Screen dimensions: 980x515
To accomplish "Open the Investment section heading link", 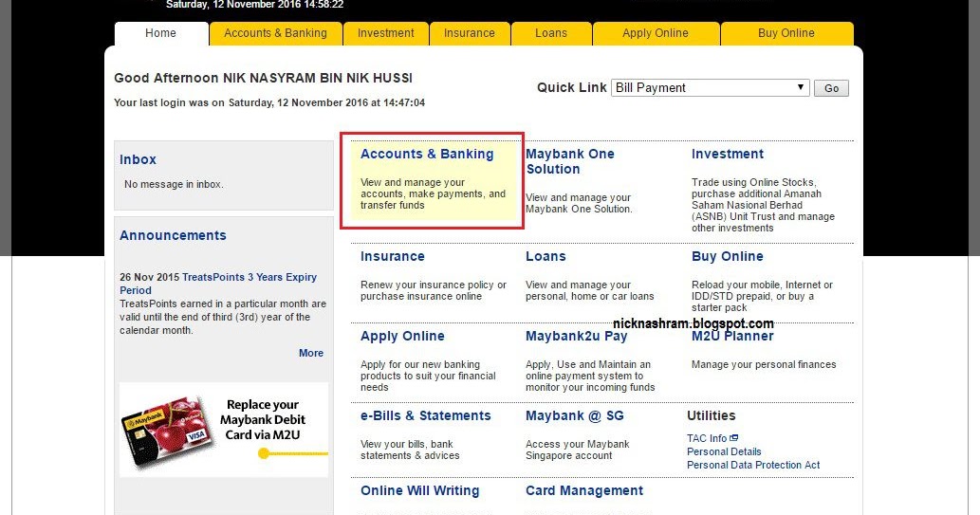I will click(x=728, y=154).
